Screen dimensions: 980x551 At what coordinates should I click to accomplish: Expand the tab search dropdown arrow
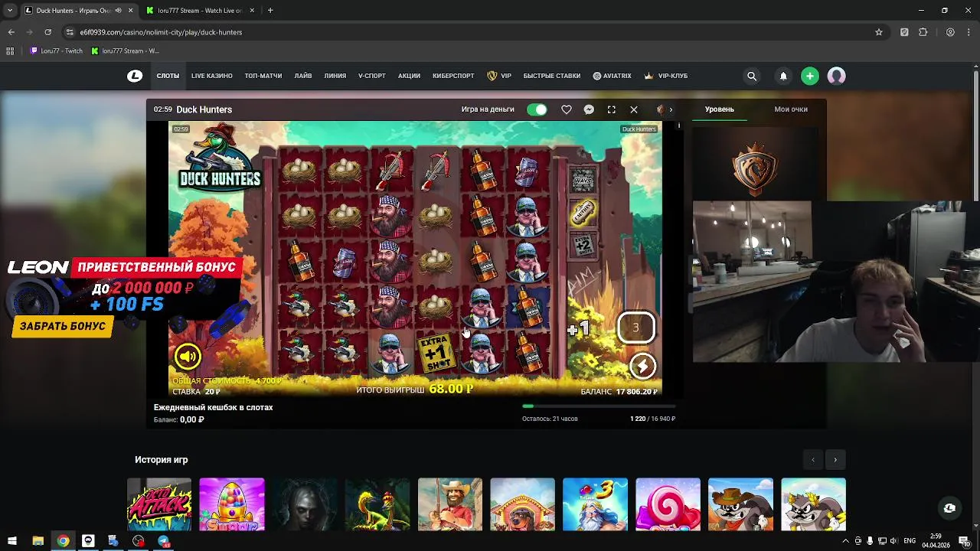click(x=10, y=11)
